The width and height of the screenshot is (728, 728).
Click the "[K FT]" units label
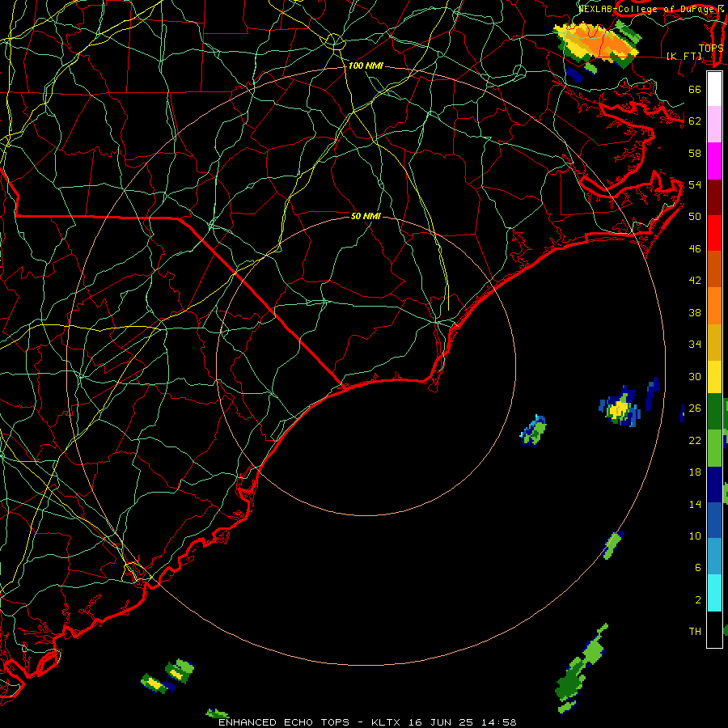[684, 56]
